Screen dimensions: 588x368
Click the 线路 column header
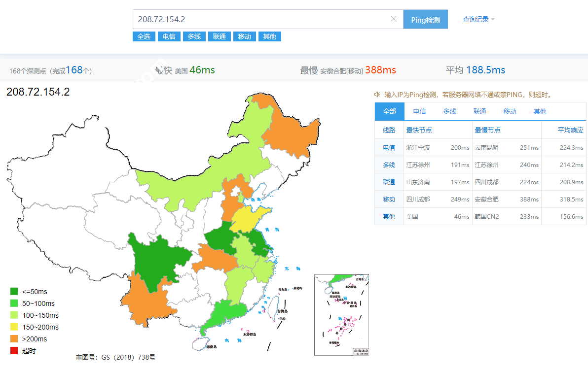(389, 130)
